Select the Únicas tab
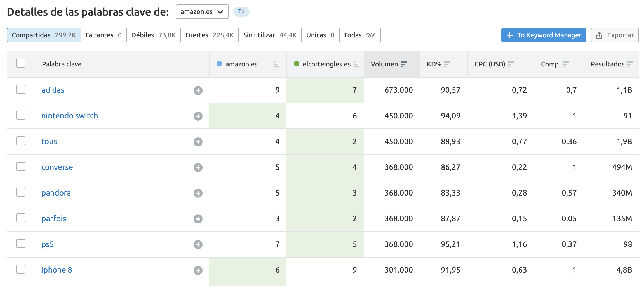Image resolution: width=644 pixels, height=286 pixels. 320,35
